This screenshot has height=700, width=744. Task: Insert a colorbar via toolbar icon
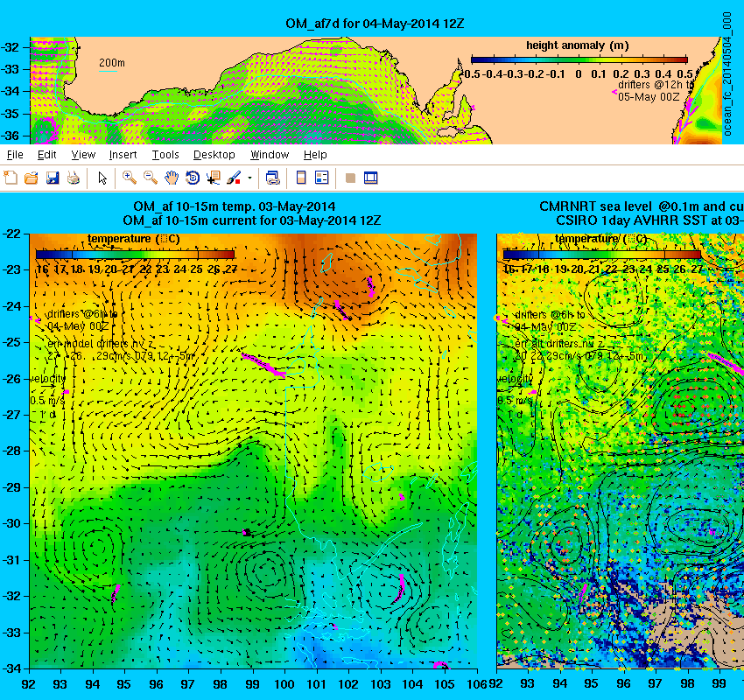(x=301, y=178)
